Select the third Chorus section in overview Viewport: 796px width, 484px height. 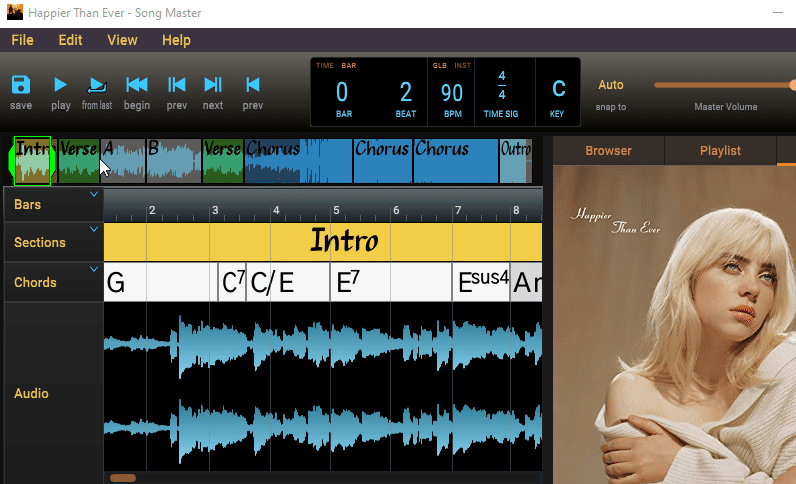[x=456, y=161]
